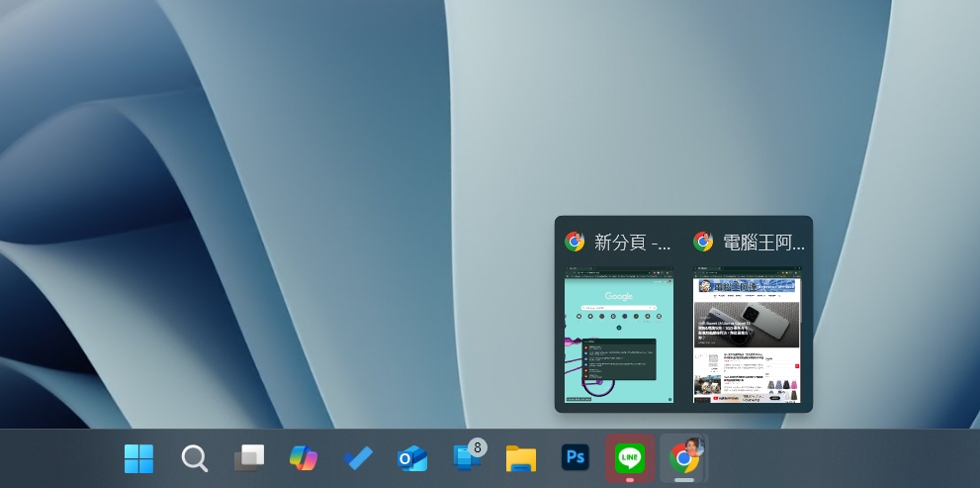
Task: Launch Copilot from the taskbar
Action: pyautogui.click(x=304, y=458)
